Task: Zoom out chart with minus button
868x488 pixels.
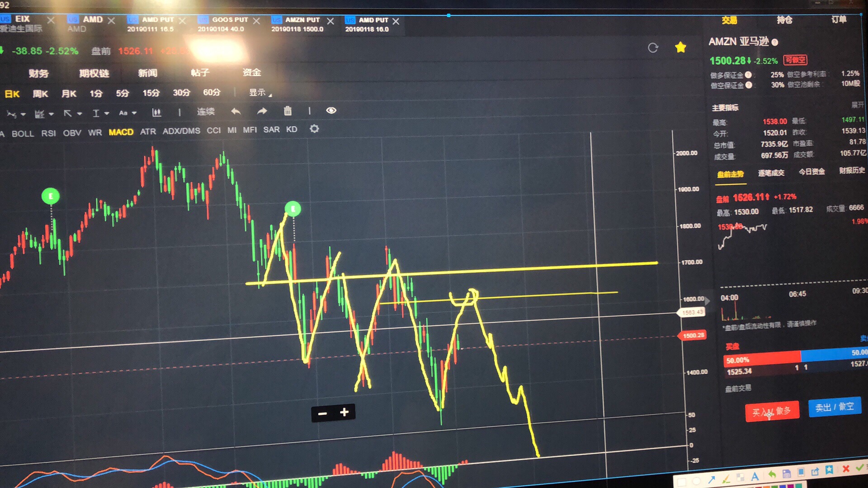Action: tap(322, 413)
